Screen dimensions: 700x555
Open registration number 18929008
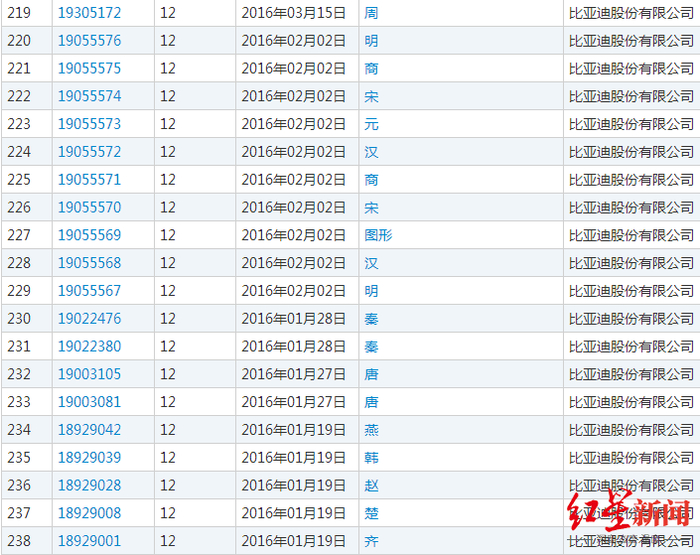pos(89,513)
